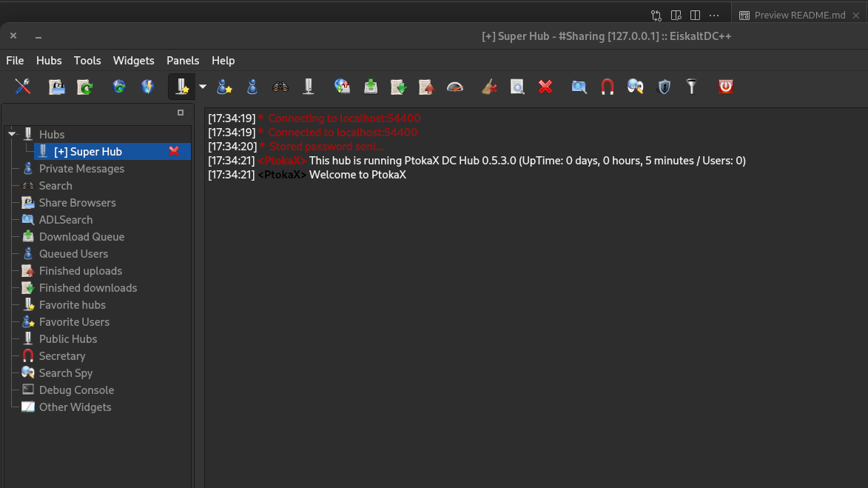This screenshot has height=488, width=868.
Task: Open Finished downloads in sidebar
Action: (x=87, y=288)
